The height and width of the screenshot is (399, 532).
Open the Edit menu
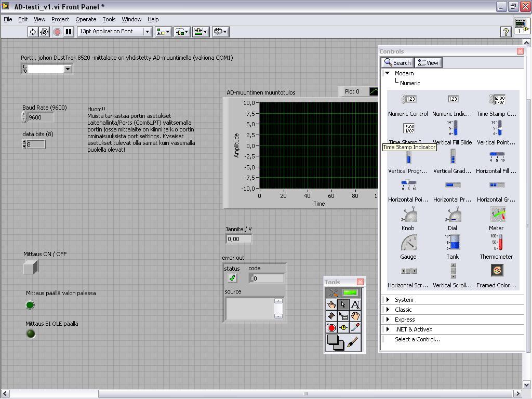23,19
